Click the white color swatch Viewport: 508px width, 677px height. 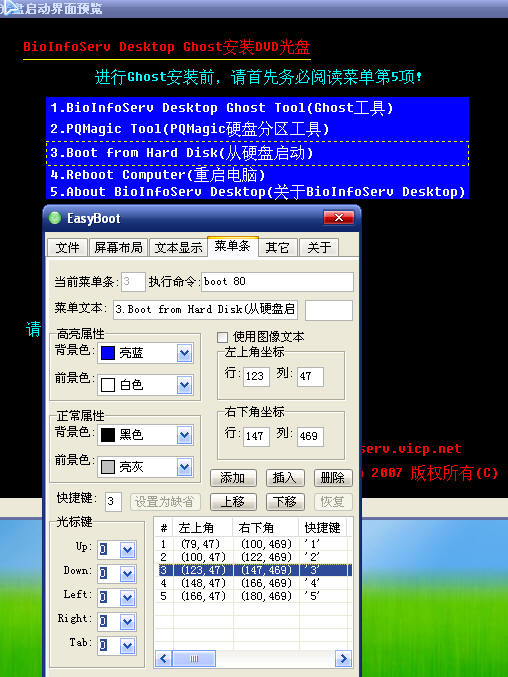pos(107,385)
